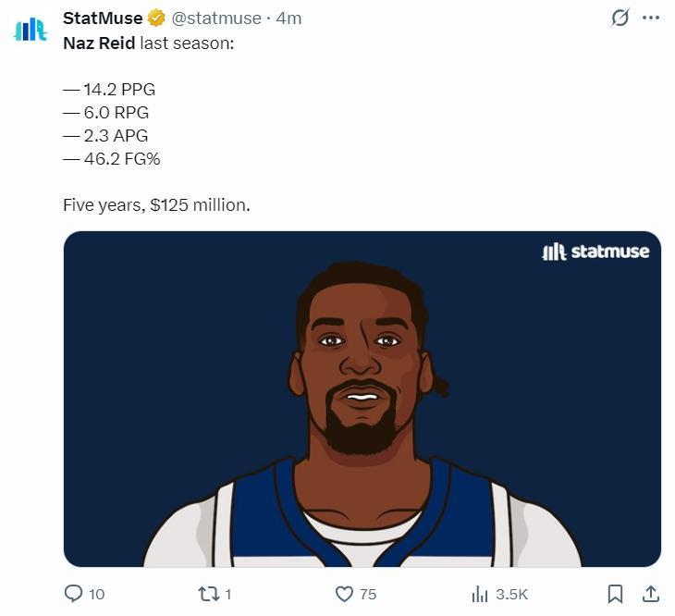Click the 3.5K views count
675x616 pixels.
pos(511,594)
